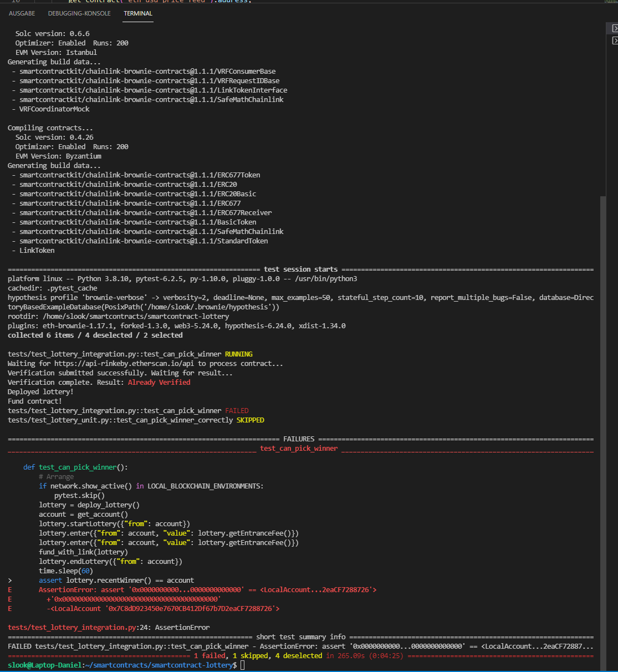This screenshot has width=618, height=672.
Task: Click 'Solc version: 0.6.6' line
Action: click(53, 34)
